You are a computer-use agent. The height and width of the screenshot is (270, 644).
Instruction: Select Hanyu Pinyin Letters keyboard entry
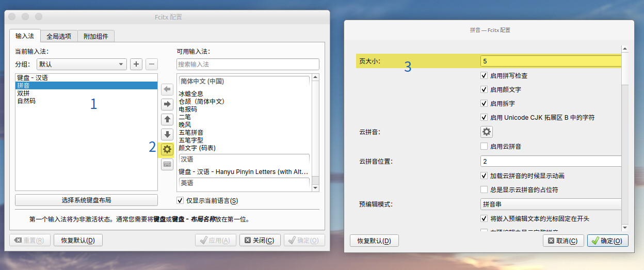244,171
